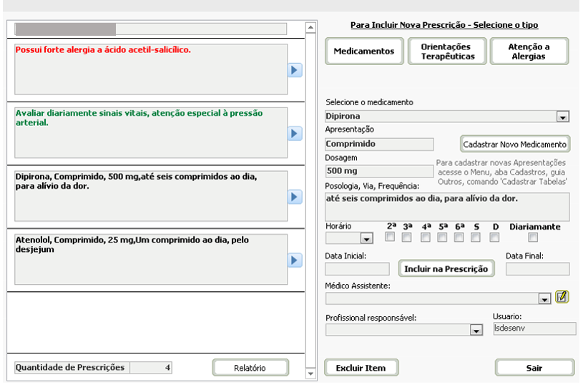Expand the Médico Assistente dropdown

pos(544,298)
